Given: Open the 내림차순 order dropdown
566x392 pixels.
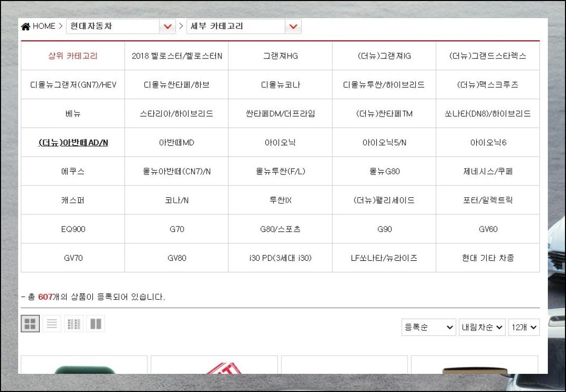Looking at the screenshot, I should (x=482, y=327).
